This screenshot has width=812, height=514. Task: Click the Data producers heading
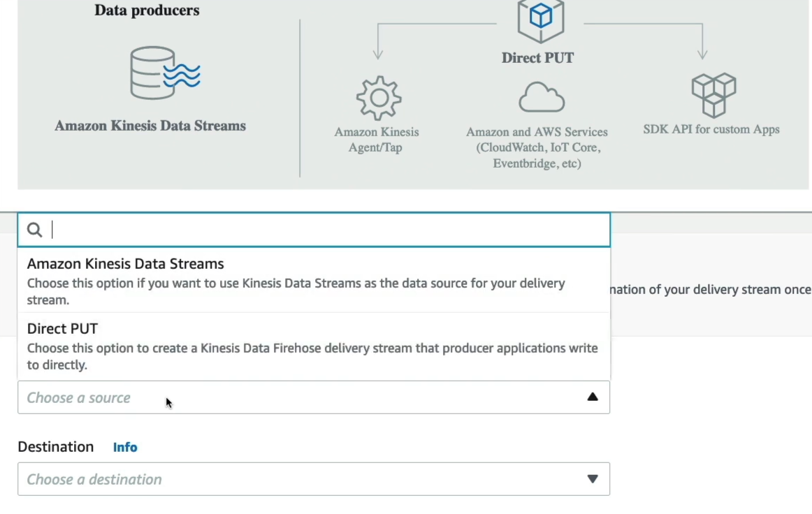coord(147,10)
